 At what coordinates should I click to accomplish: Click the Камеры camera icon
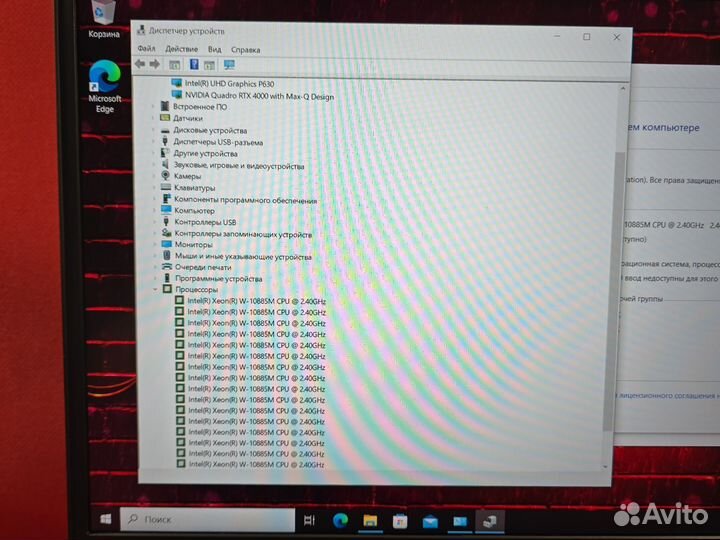tap(165, 175)
